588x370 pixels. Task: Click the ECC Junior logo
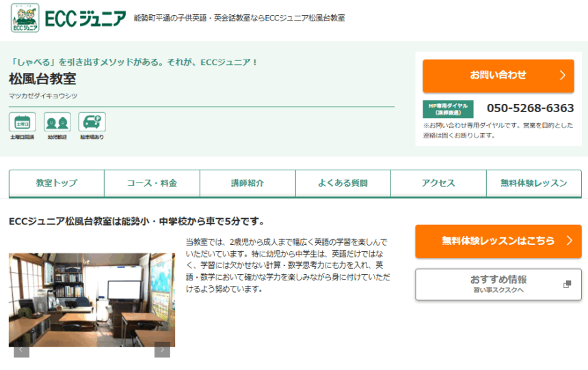pos(68,18)
